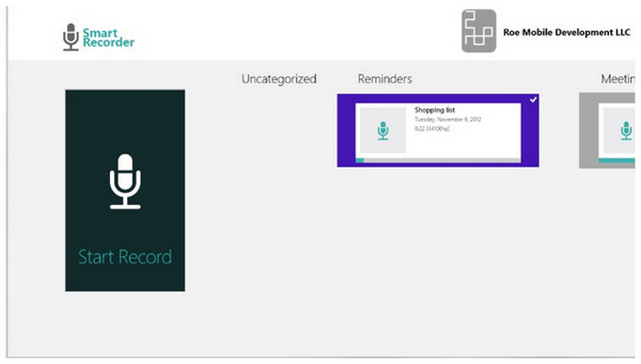Open the Meetings recording microphone thumbnail
This screenshot has width=641, height=364.
coord(620,131)
